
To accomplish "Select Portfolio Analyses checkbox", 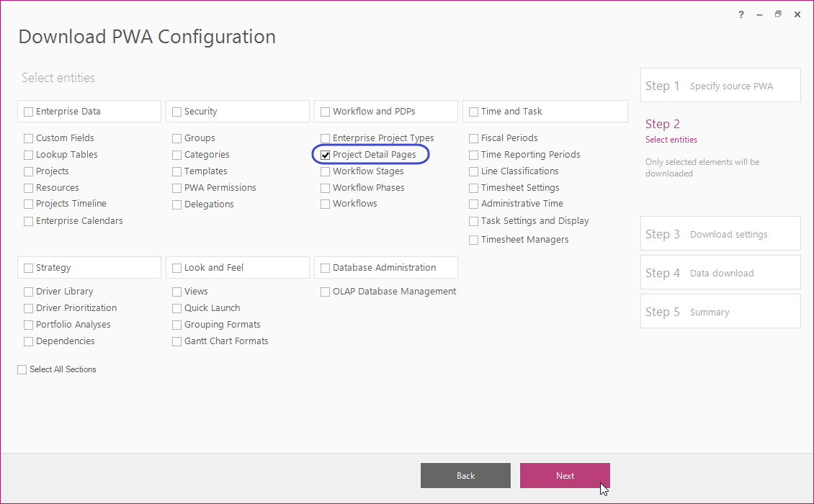I will (x=29, y=325).
